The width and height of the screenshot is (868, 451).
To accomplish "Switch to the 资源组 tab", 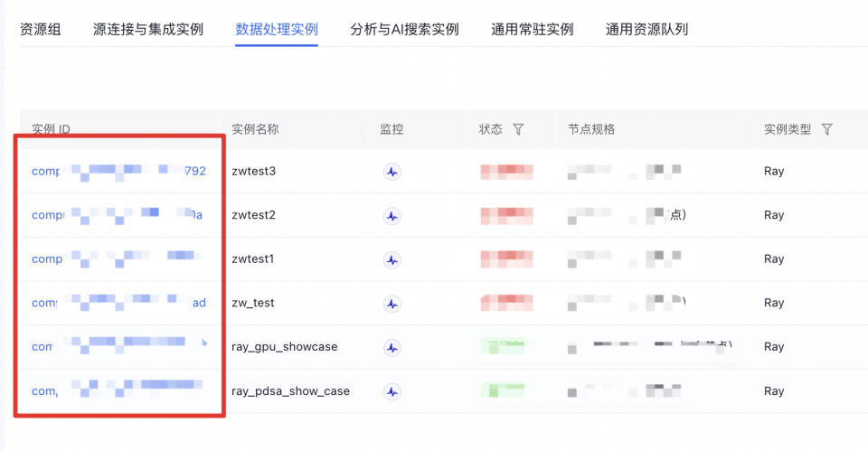I will (41, 29).
